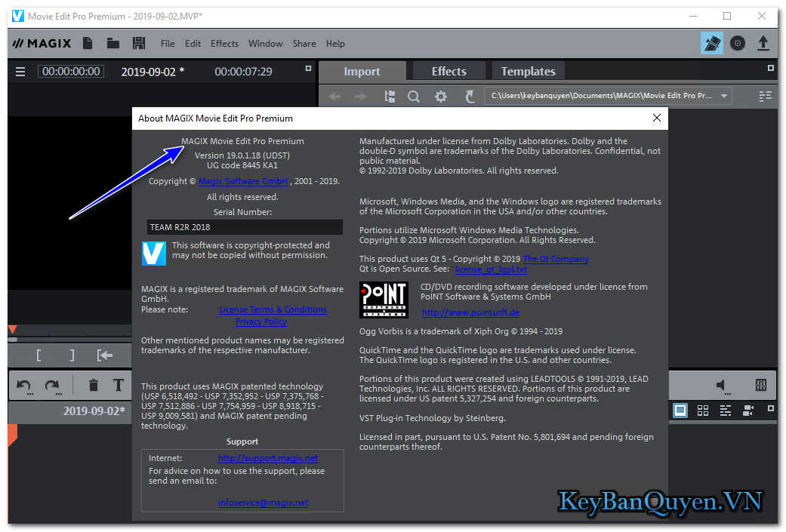Open the Share menu
Viewport: 786px width, 532px height.
point(304,44)
